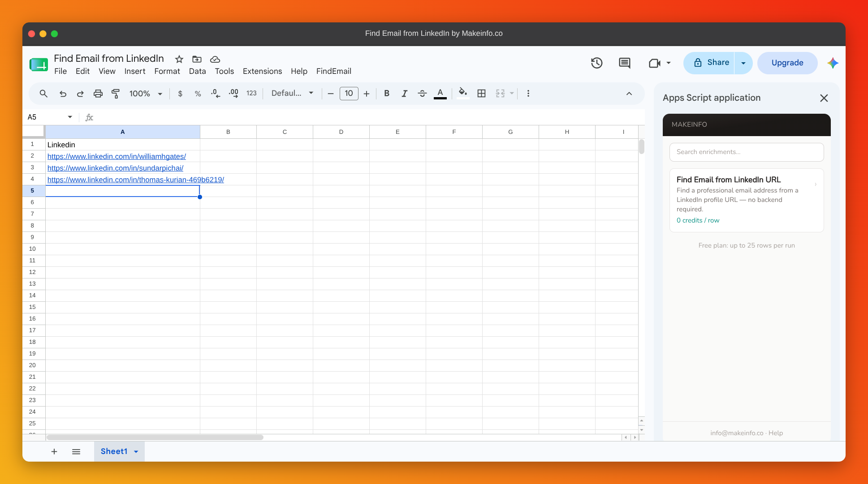Click the Help link in sidebar footer
This screenshot has height=484, width=868.
pos(776,433)
